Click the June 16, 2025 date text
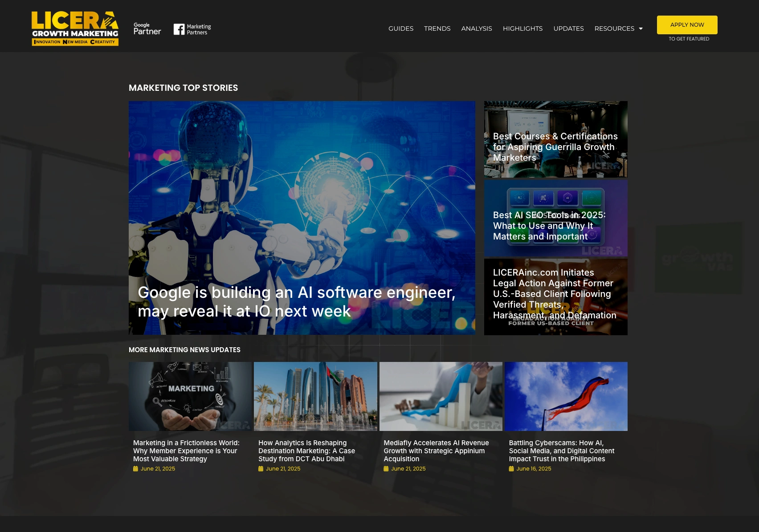Screen dimensions: 759x532 [534, 469]
